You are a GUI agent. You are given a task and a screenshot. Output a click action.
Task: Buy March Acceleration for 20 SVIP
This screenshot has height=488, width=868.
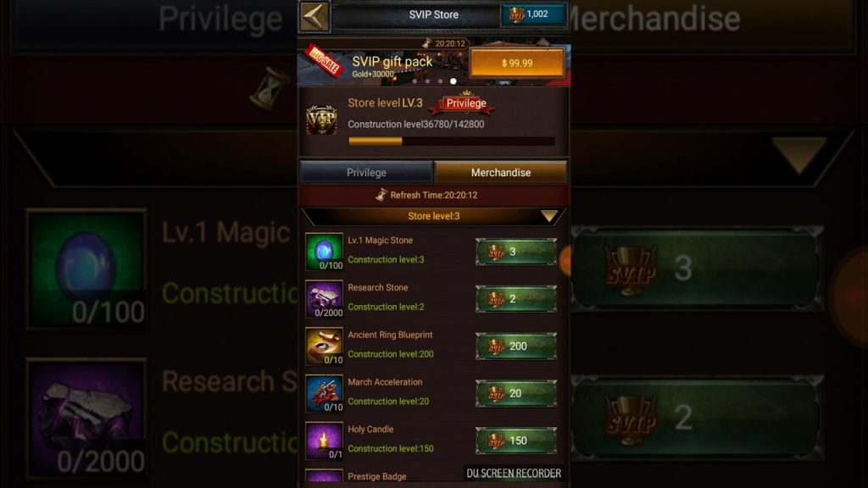coord(516,393)
